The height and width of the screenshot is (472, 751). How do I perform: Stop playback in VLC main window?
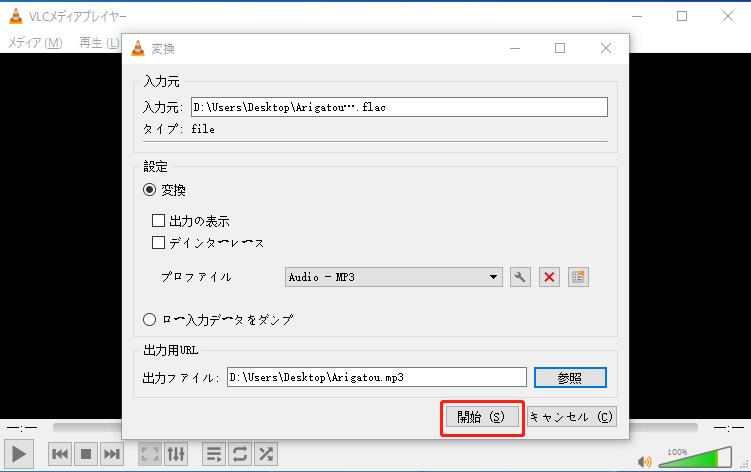pyautogui.click(x=86, y=454)
